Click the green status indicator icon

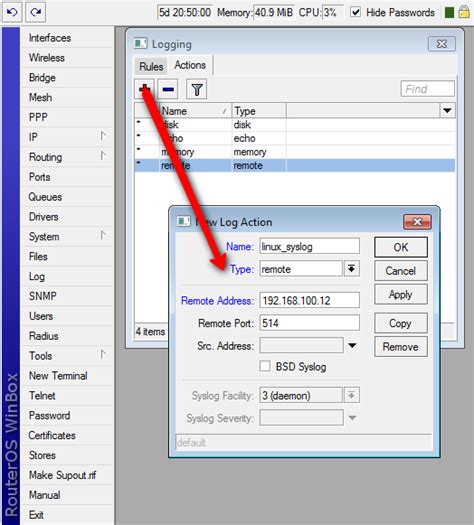449,13
